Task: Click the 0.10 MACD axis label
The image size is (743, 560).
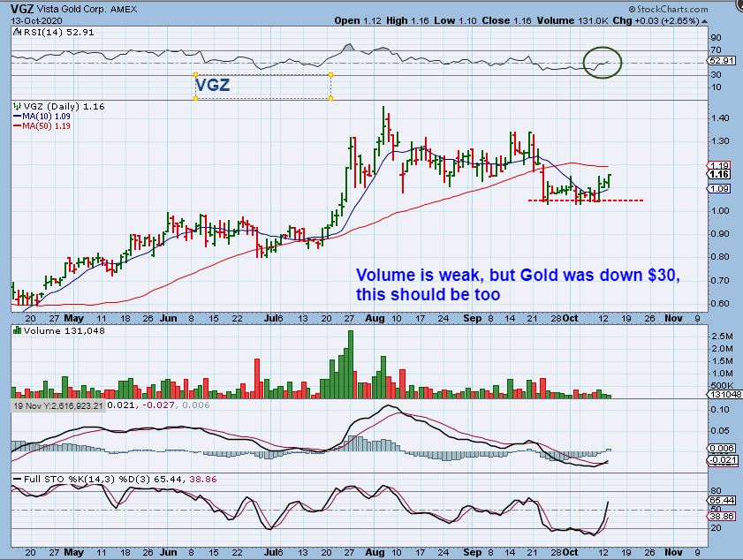Action: [x=720, y=409]
